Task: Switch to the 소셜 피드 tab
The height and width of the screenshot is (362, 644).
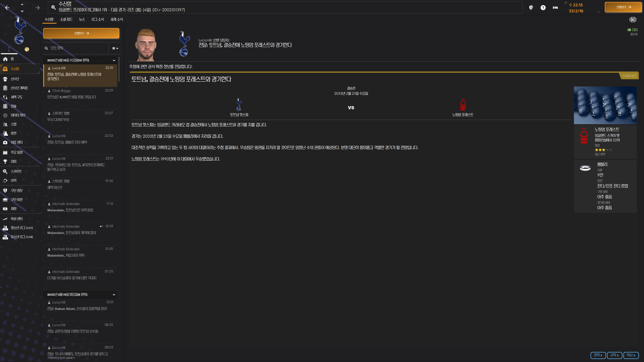Action: (x=66, y=19)
